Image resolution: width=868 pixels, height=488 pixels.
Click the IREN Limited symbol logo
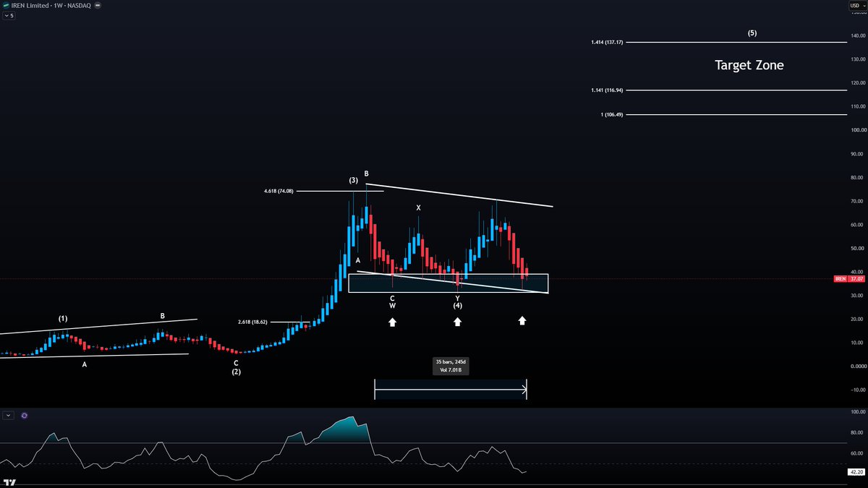pyautogui.click(x=7, y=5)
